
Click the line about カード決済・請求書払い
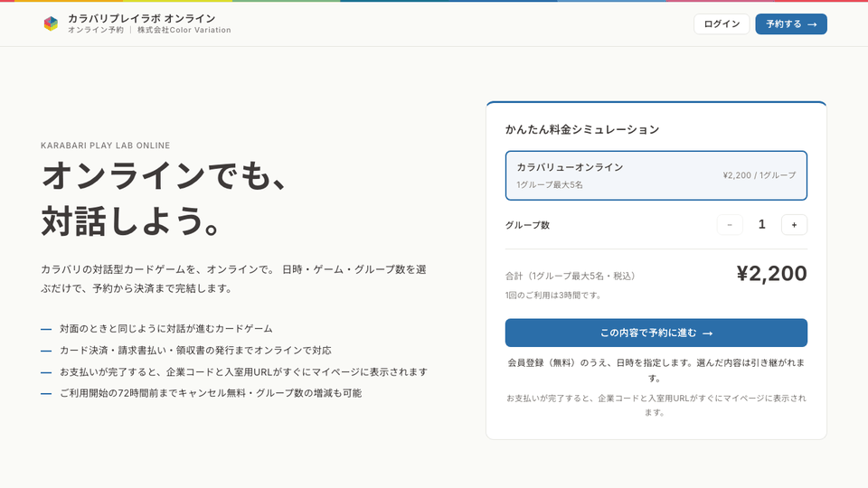(195, 351)
